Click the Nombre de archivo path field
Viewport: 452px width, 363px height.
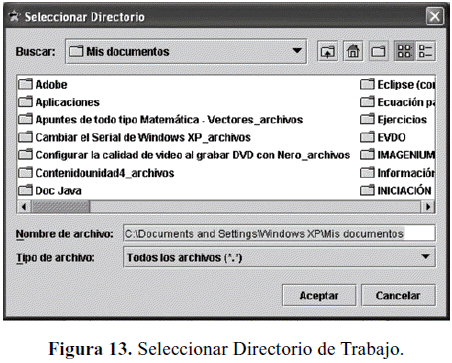tap(279, 233)
